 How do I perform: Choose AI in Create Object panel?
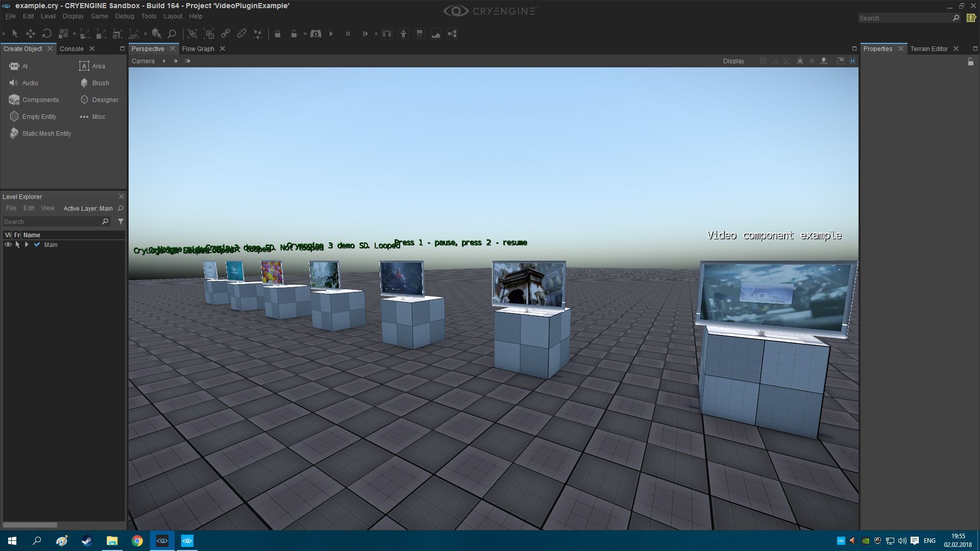tap(18, 66)
